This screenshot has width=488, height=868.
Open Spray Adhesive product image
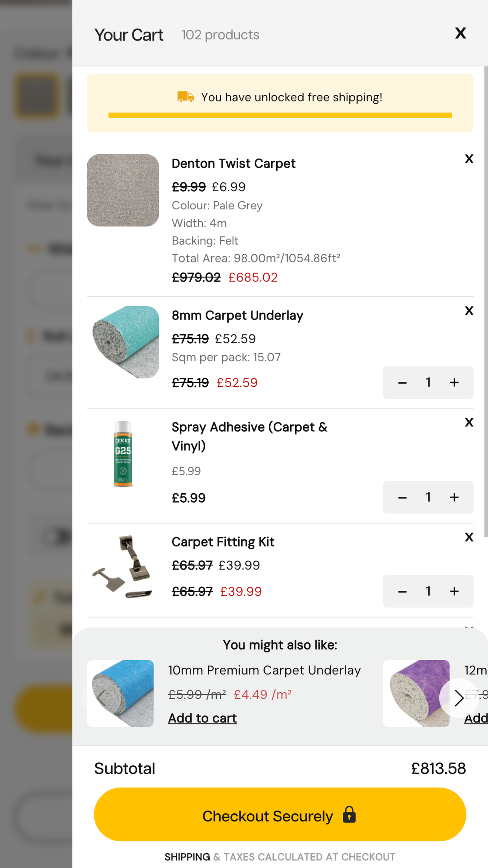click(x=122, y=454)
